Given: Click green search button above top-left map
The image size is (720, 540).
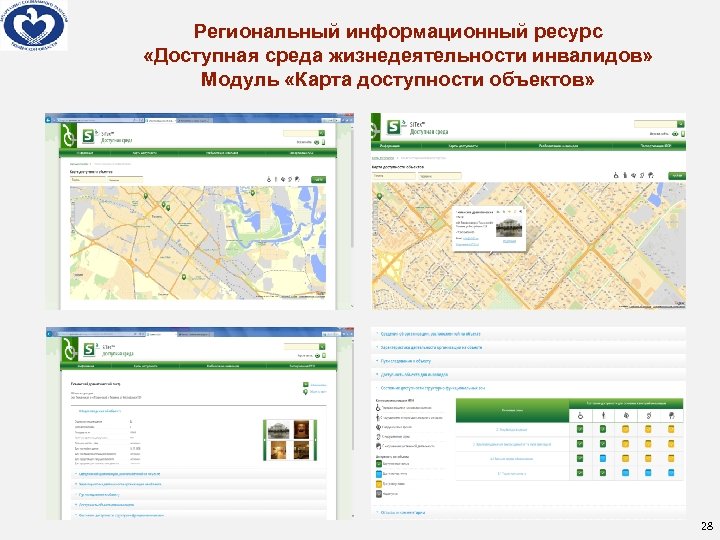Looking at the screenshot, I should (318, 180).
